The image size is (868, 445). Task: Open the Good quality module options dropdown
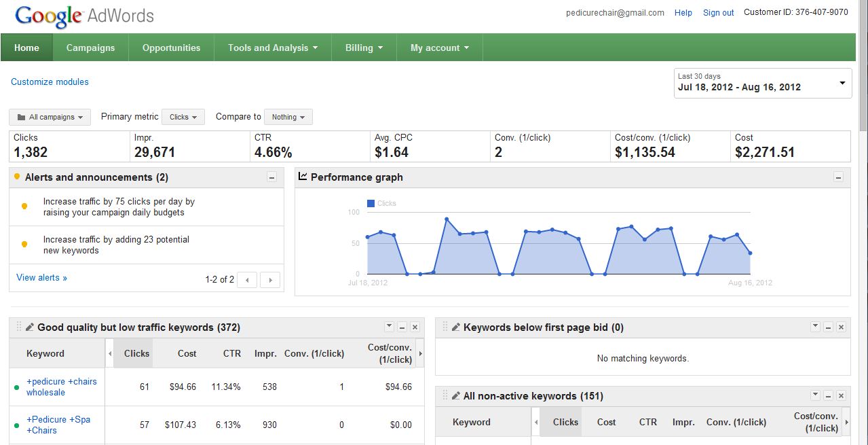click(x=389, y=327)
